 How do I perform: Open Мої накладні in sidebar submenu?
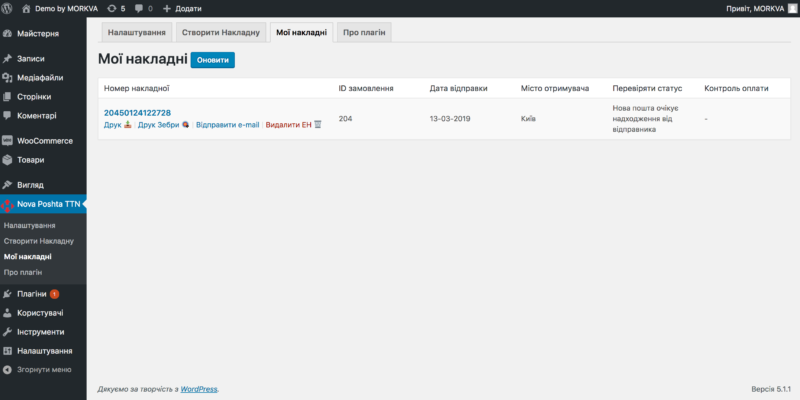[28, 257]
